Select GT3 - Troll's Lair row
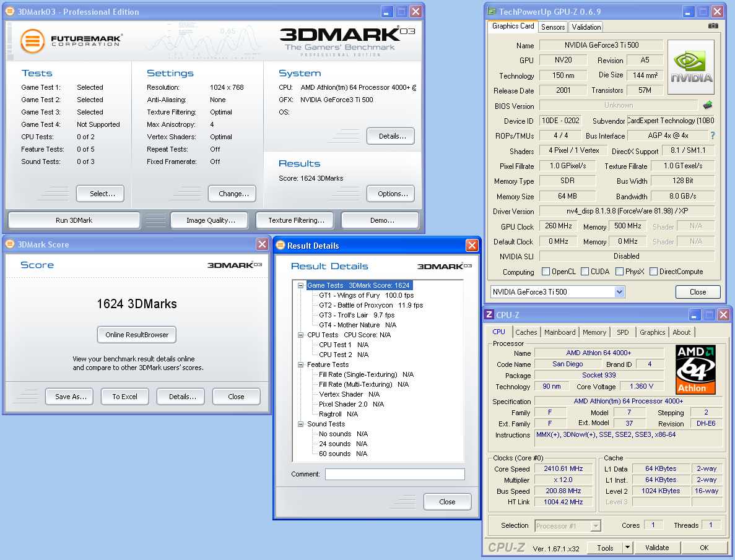Image resolution: width=735 pixels, height=560 pixels. [x=357, y=315]
